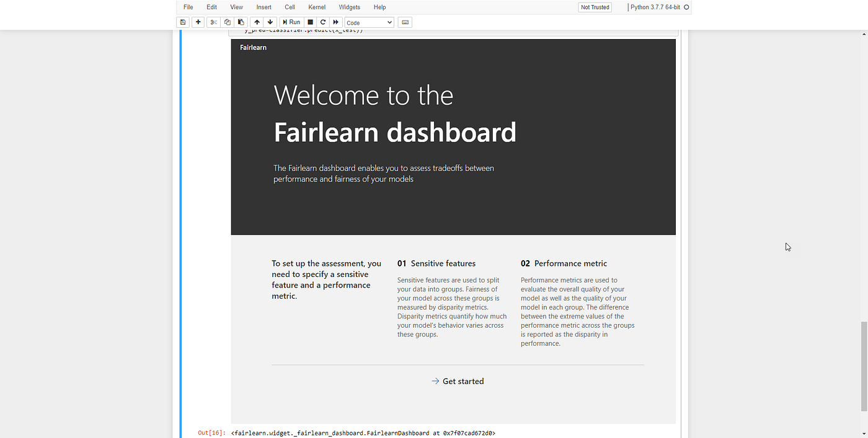Paste cells from clipboard
Viewport: 868px width, 438px height.
pyautogui.click(x=241, y=22)
